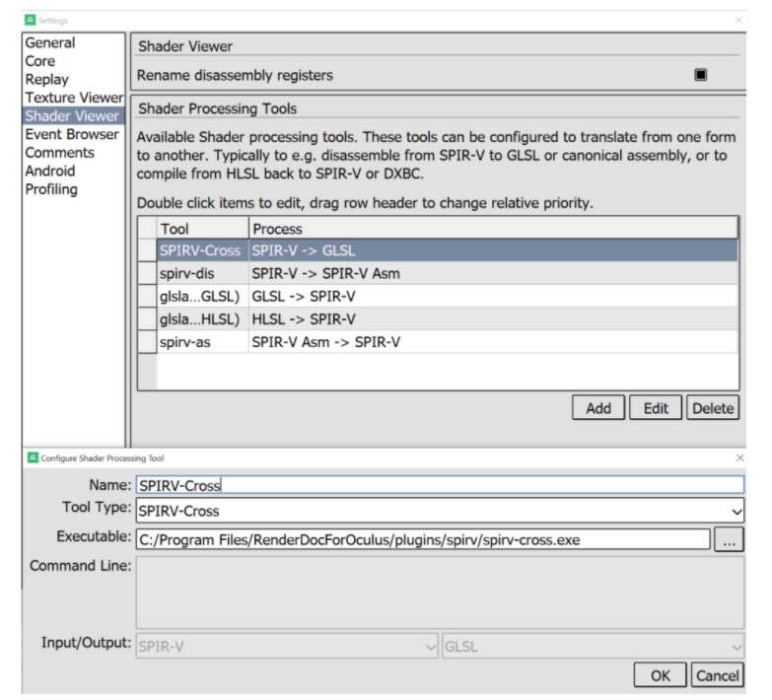
Task: Cancel the tool configuration dialog
Action: click(x=717, y=675)
